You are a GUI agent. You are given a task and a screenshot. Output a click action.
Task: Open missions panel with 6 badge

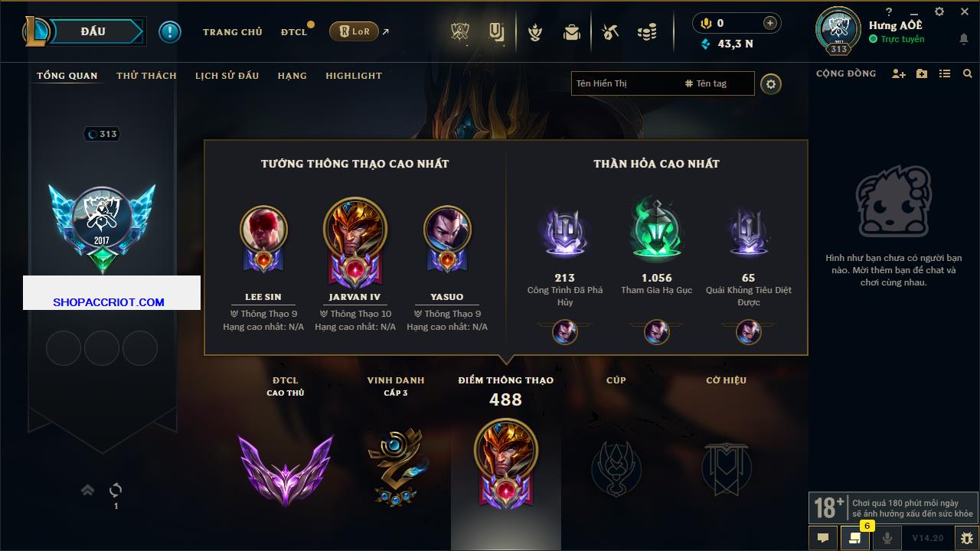[x=855, y=538]
